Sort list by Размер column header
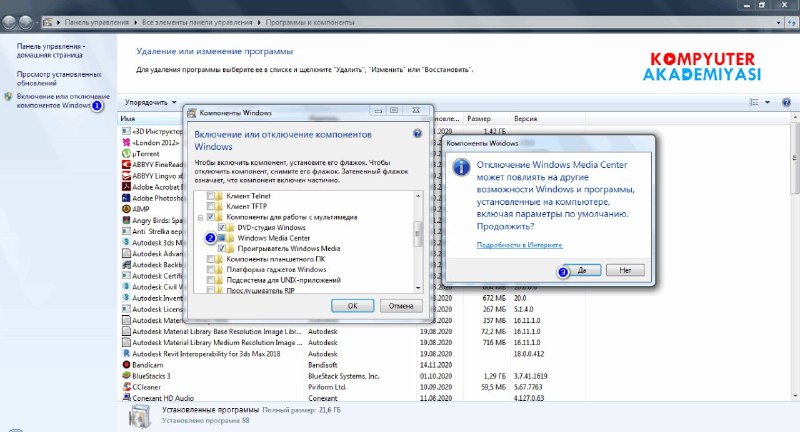 [479, 118]
